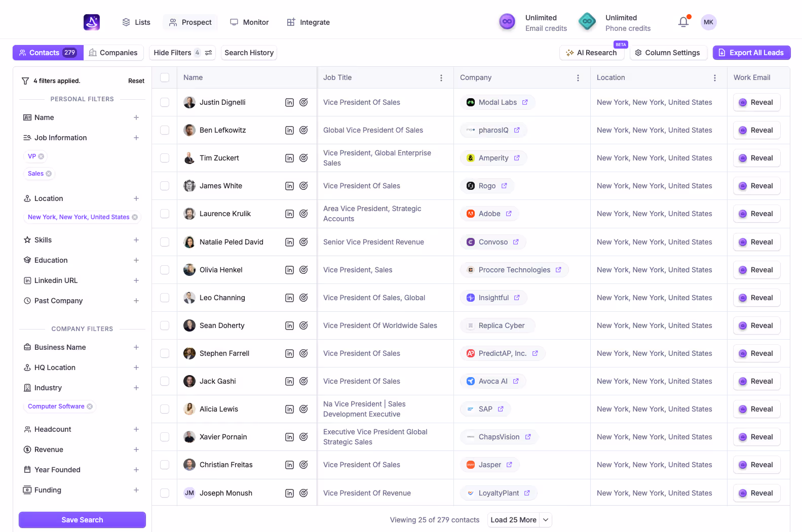The height and width of the screenshot is (532, 802).
Task: Open Procore Technologies external link icon
Action: coord(558,270)
